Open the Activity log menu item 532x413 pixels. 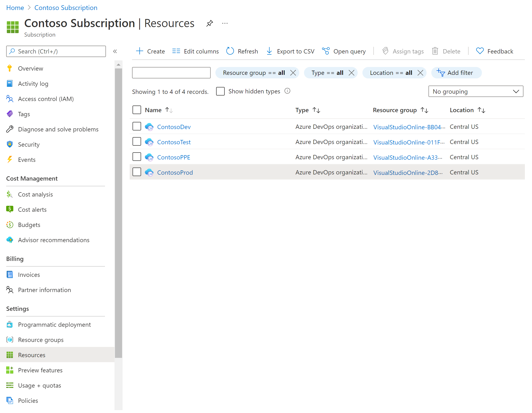(x=33, y=83)
